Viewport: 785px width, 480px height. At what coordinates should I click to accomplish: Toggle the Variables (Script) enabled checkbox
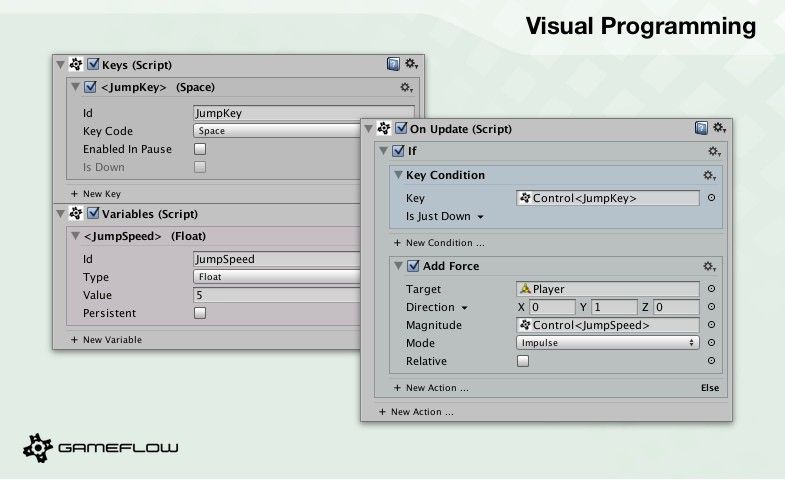[x=93, y=213]
